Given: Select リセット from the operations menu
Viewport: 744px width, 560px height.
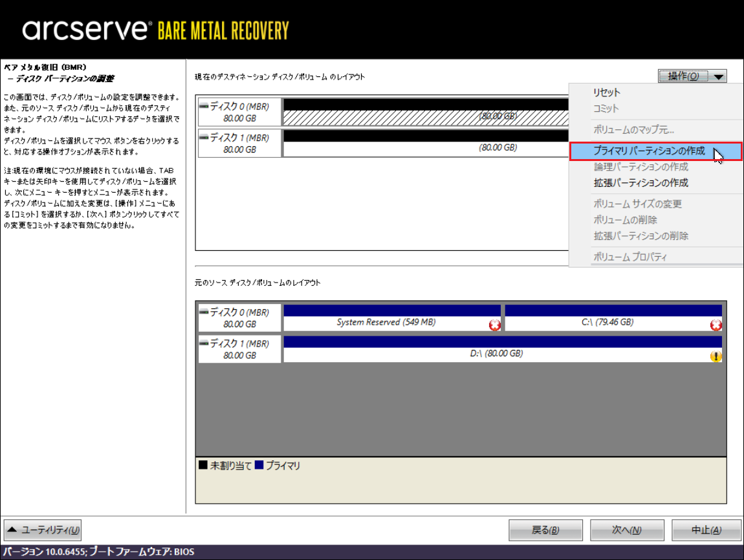Looking at the screenshot, I should point(607,92).
